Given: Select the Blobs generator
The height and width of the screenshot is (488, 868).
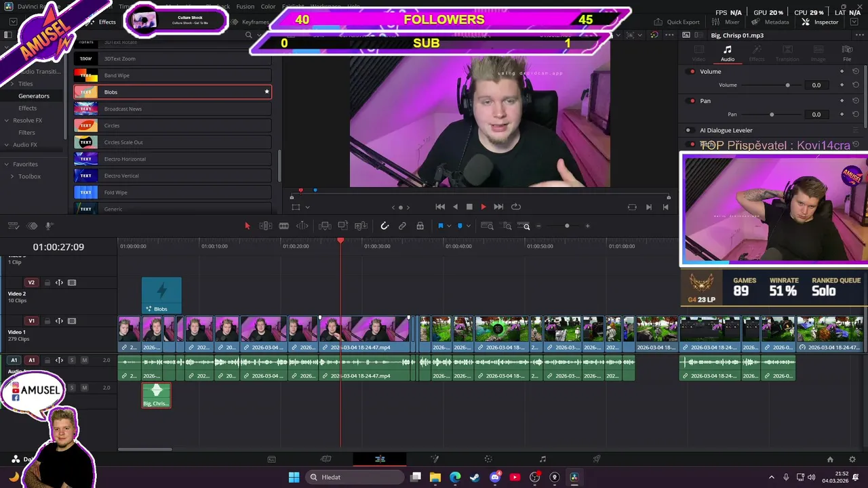Looking at the screenshot, I should point(172,92).
